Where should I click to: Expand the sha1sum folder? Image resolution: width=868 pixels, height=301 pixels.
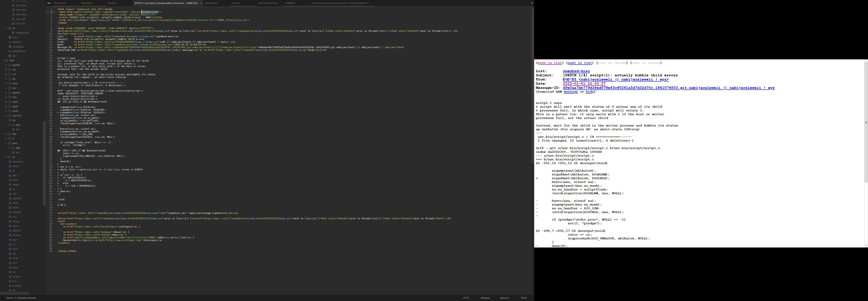(x=6, y=116)
